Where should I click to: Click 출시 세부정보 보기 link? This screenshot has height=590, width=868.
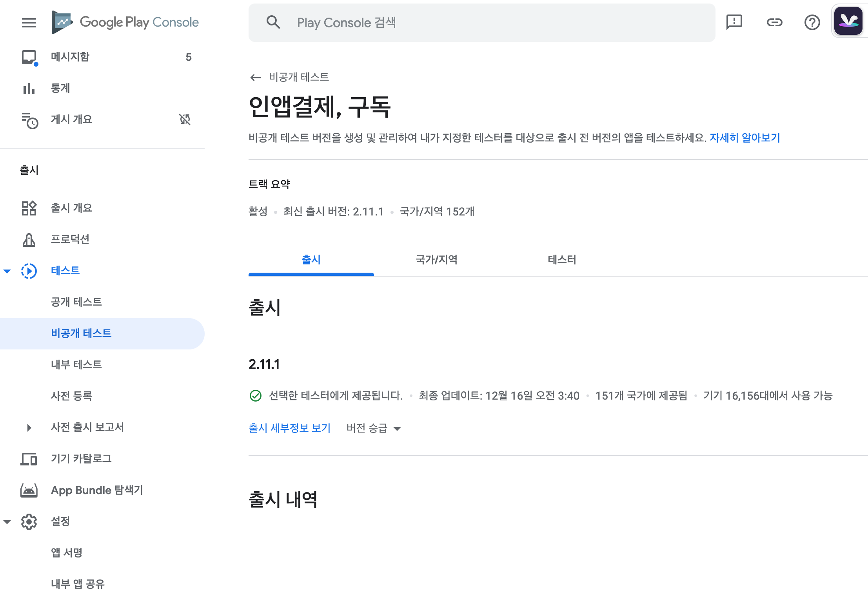(x=289, y=428)
